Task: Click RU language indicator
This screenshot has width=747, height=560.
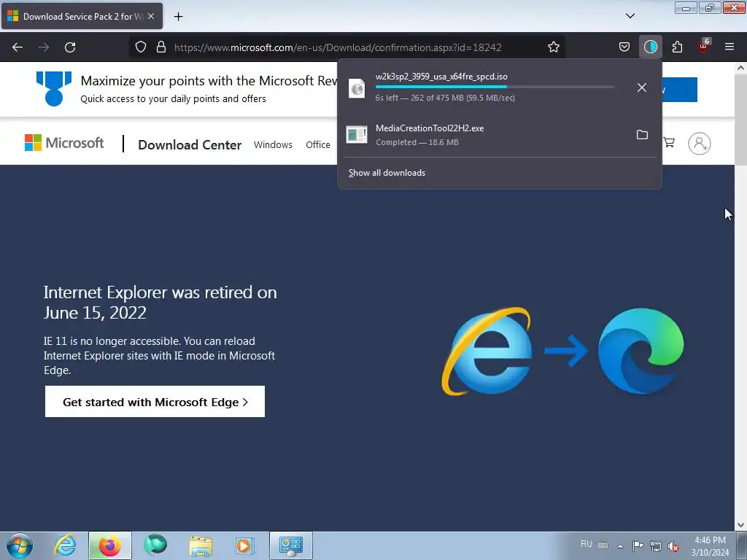Action: point(587,544)
